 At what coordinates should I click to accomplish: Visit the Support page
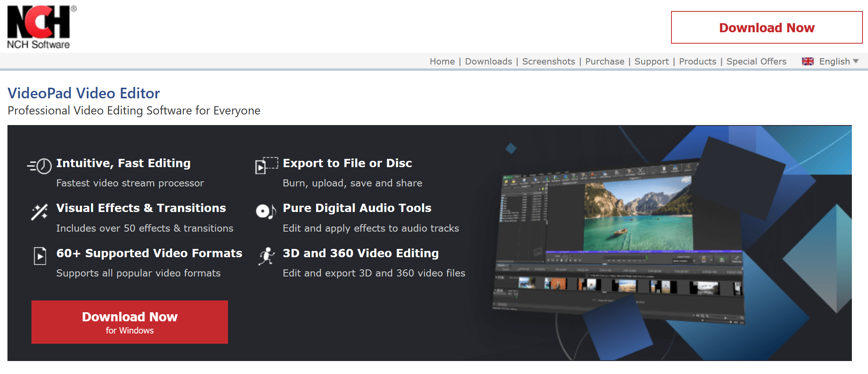651,61
